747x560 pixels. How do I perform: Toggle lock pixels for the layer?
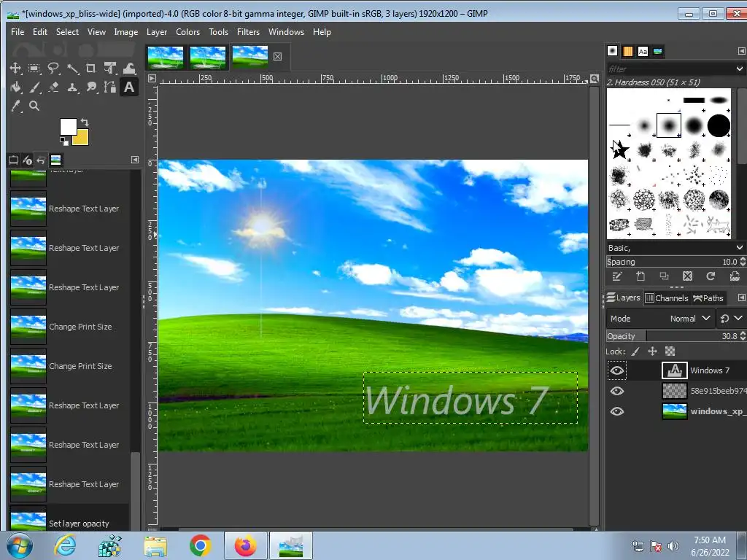[635, 351]
